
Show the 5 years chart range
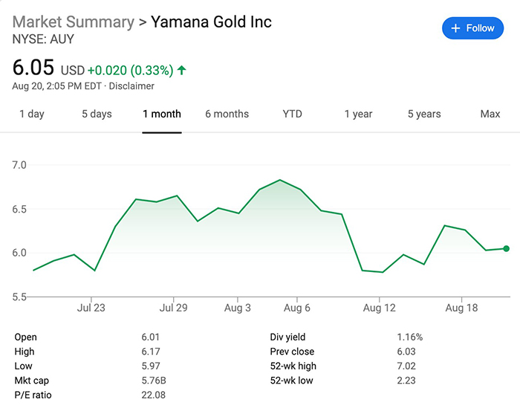click(424, 114)
